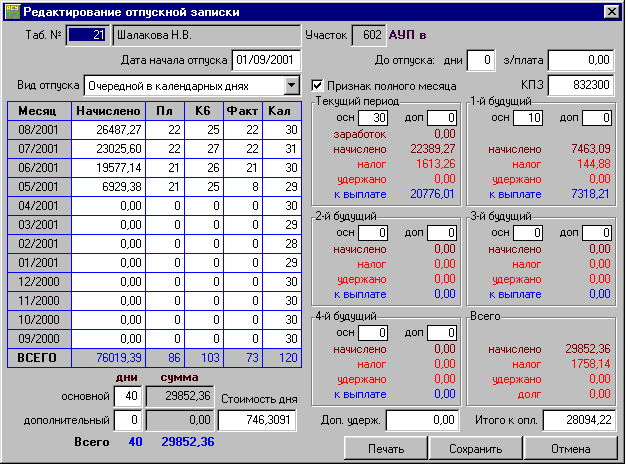Focus the 'Дата начала отпуска' date field
The width and height of the screenshot is (625, 464).
[266, 60]
